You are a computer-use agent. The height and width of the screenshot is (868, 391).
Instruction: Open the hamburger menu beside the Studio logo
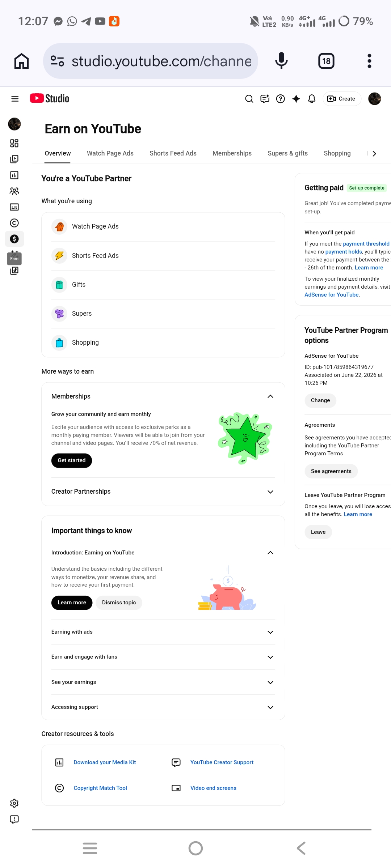click(15, 99)
